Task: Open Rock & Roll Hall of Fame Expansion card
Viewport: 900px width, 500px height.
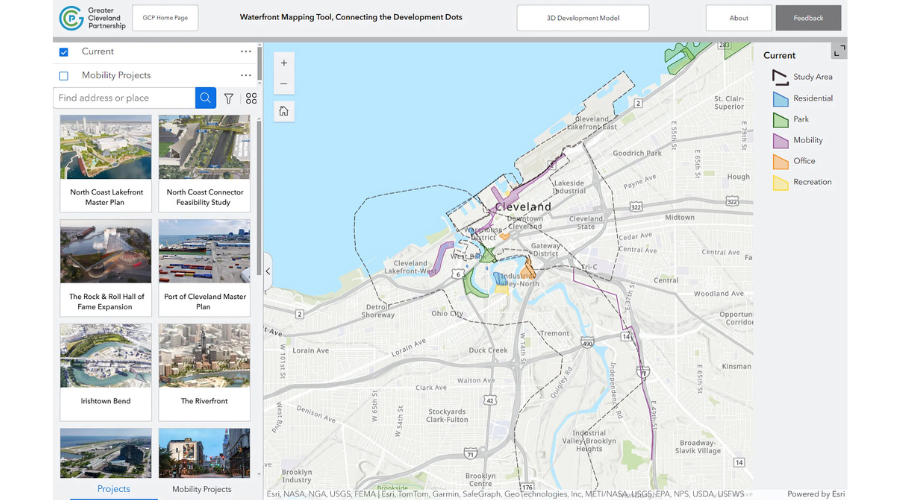Action: 106,268
